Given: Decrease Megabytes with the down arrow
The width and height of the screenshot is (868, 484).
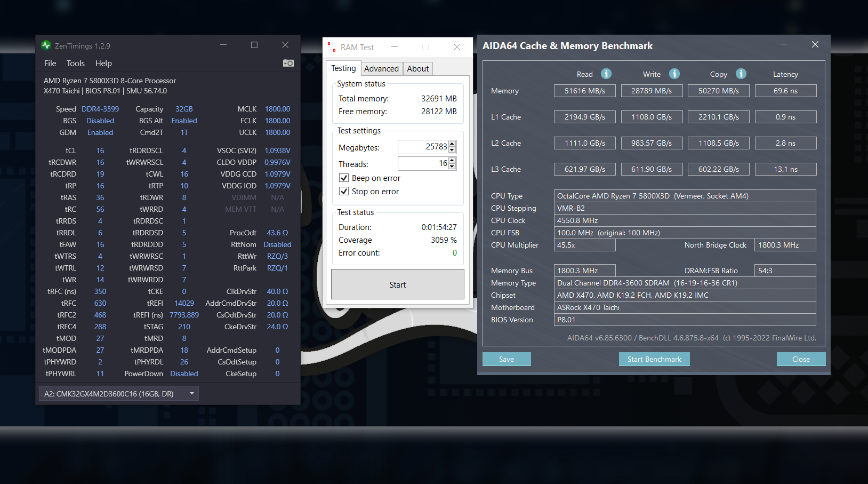Looking at the screenshot, I should click(452, 150).
